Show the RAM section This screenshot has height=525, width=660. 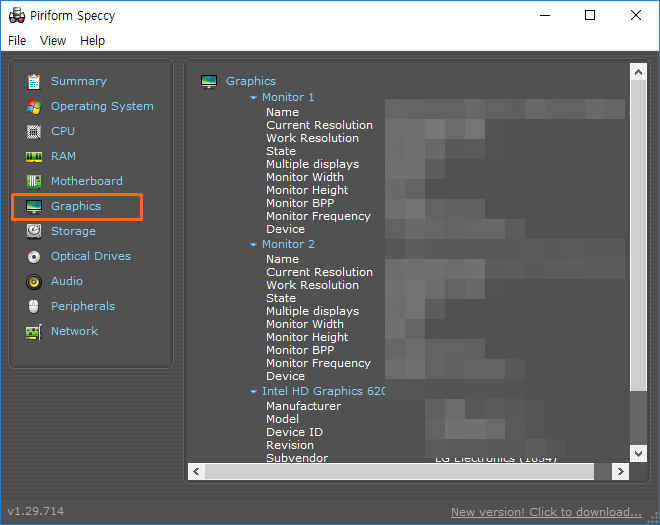pyautogui.click(x=63, y=156)
